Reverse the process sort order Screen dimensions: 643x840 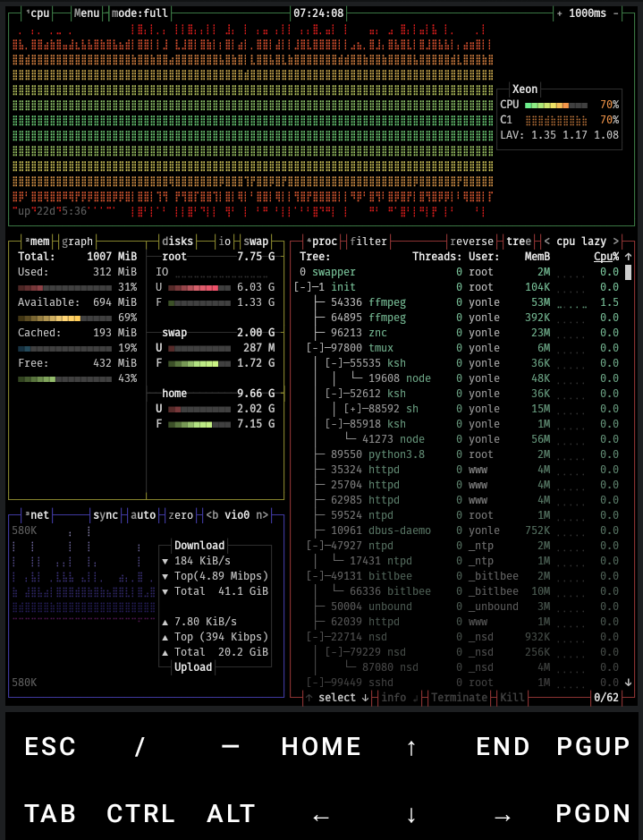point(471,242)
